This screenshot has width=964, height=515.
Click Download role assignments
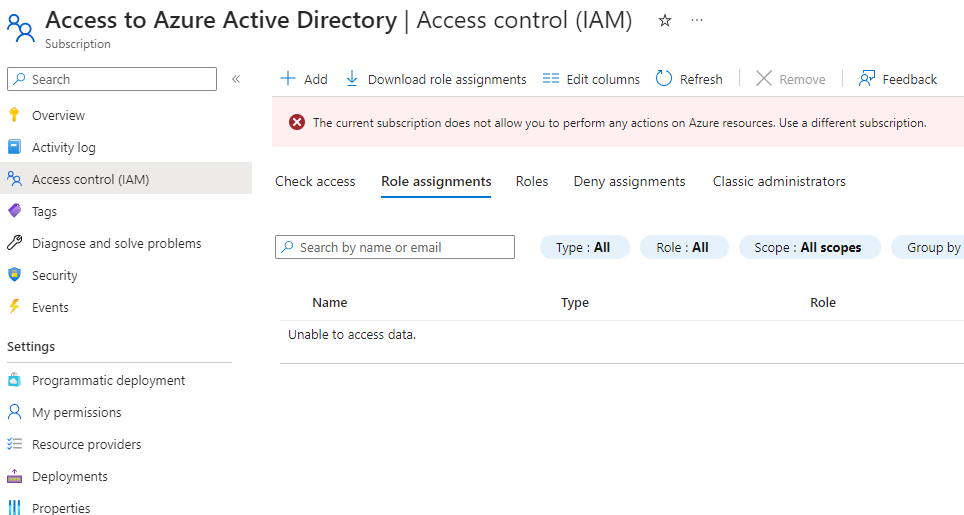click(x=447, y=79)
